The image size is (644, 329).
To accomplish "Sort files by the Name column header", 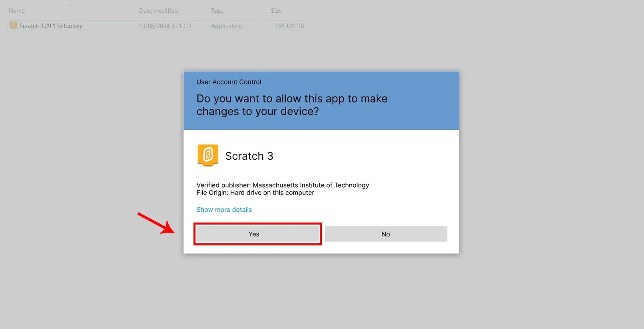I will tap(17, 11).
